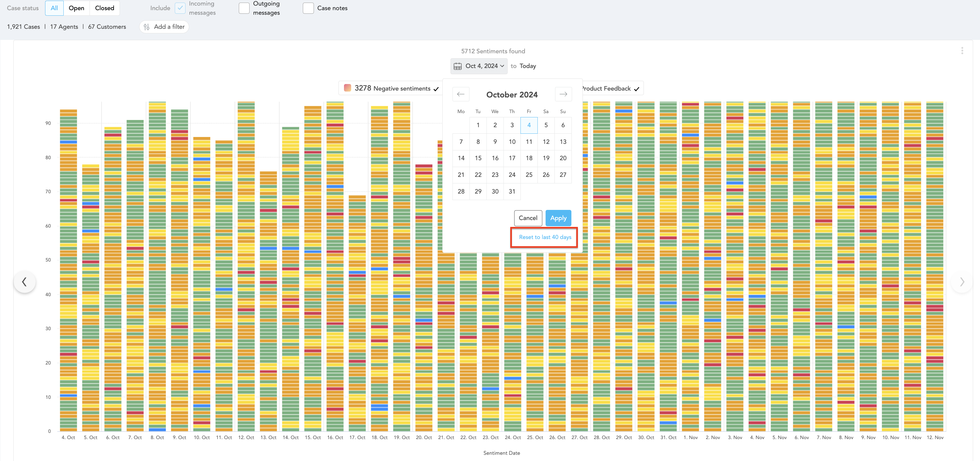Toggle Negative sentiments checkmark
The image size is (980, 461).
click(x=436, y=89)
